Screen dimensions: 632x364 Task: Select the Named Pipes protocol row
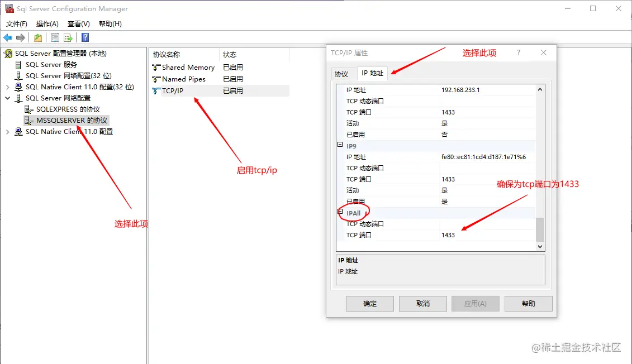coord(220,79)
